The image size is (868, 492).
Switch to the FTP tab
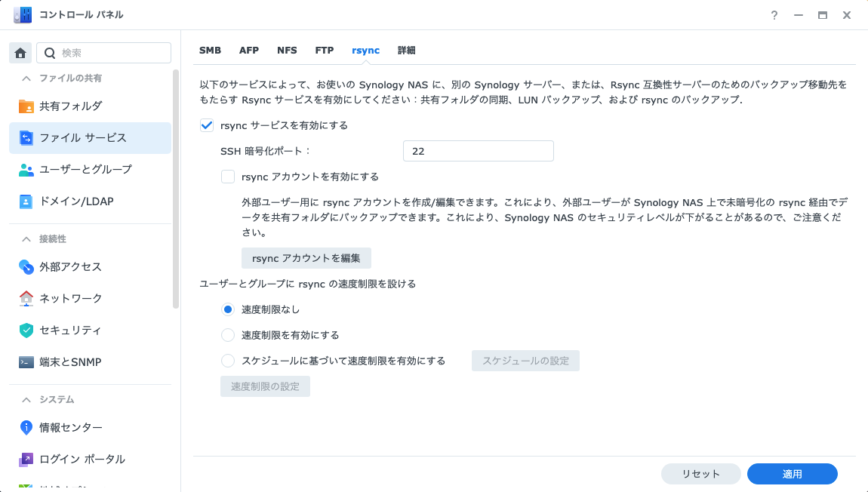(325, 51)
